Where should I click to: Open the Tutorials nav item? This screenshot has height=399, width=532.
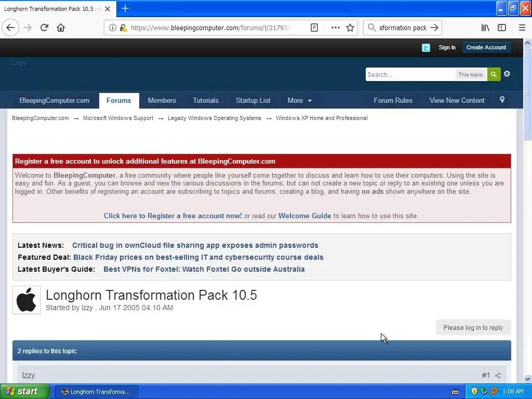coord(206,100)
